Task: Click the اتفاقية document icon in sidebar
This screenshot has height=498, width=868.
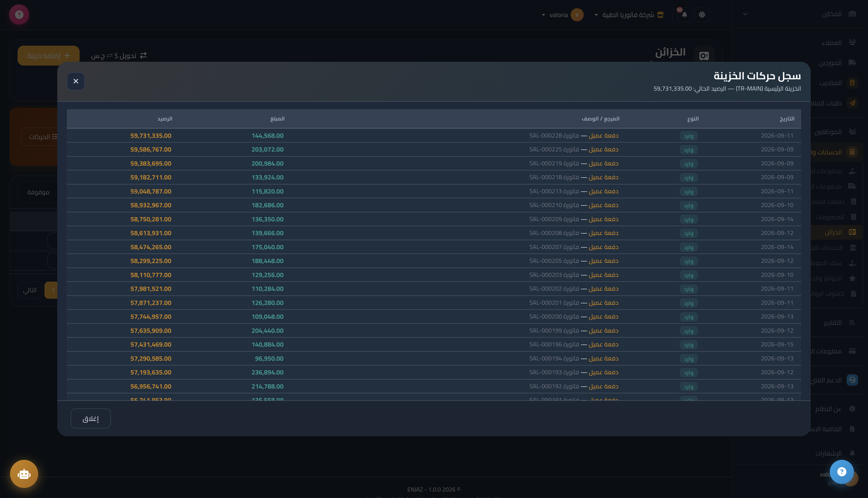Action: [852, 429]
